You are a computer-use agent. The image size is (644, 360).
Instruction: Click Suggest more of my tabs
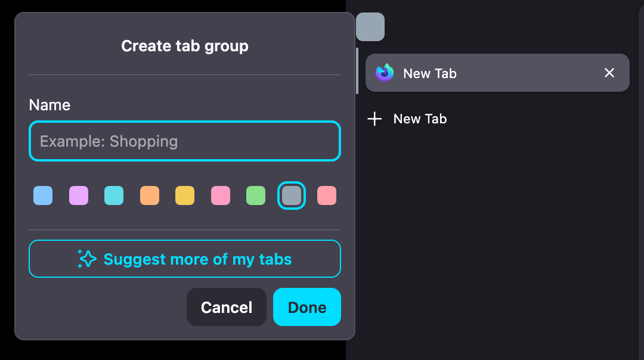point(197,259)
